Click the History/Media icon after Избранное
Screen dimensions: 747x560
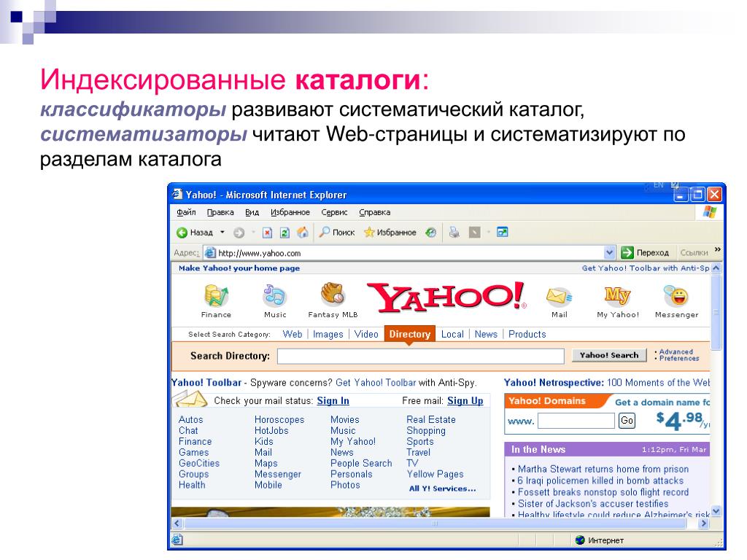click(430, 233)
